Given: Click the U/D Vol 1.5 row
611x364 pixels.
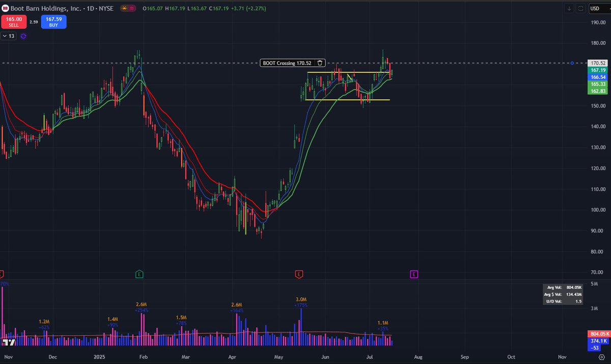Looking at the screenshot, I should pyautogui.click(x=564, y=301).
